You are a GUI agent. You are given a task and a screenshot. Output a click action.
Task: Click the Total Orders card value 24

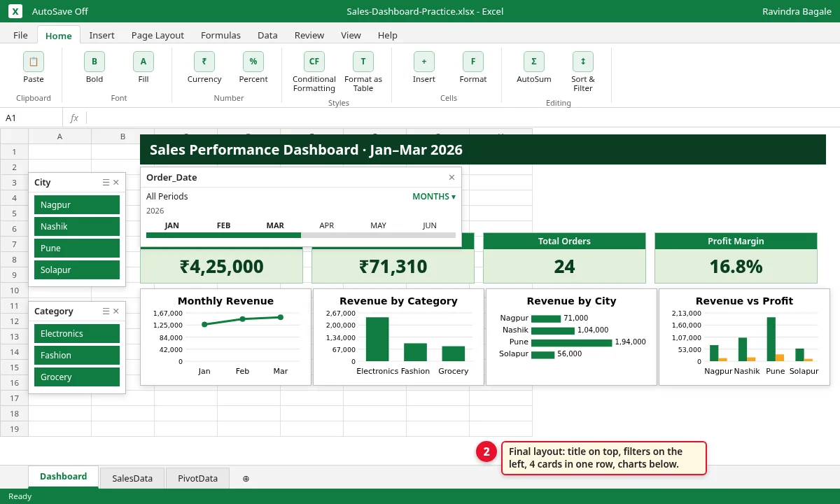(564, 267)
